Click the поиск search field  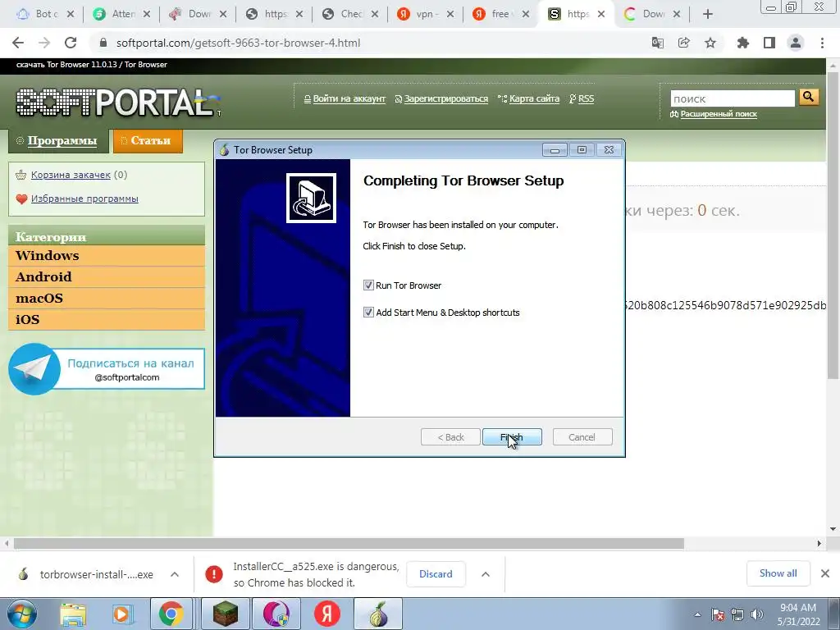click(733, 98)
